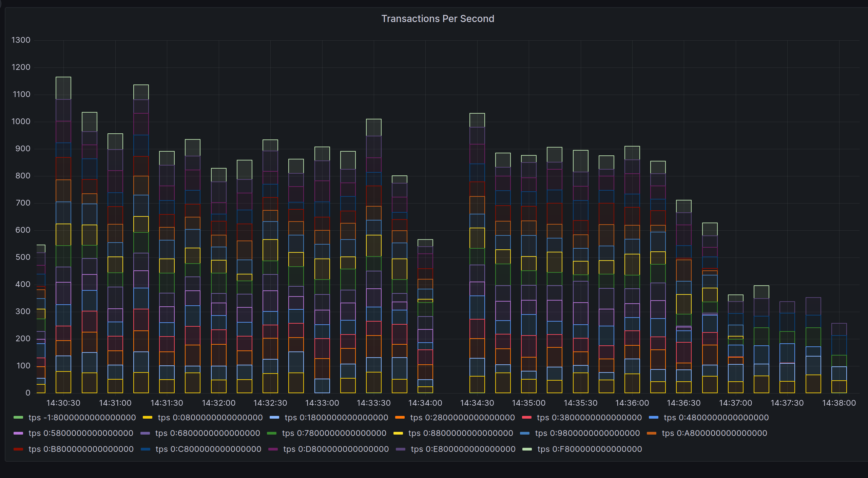Click purple swatch for tps 0:5800000000000000
Viewport: 868px width, 478px height.
coord(18,433)
